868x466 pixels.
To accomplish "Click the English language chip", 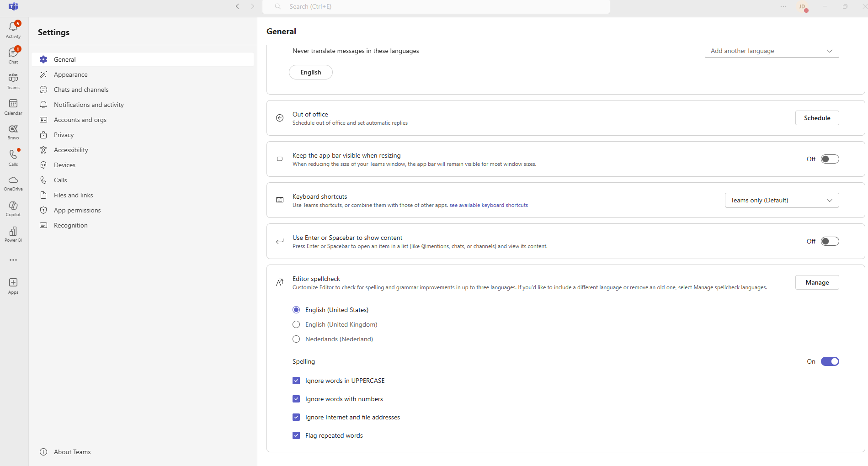I will [311, 72].
